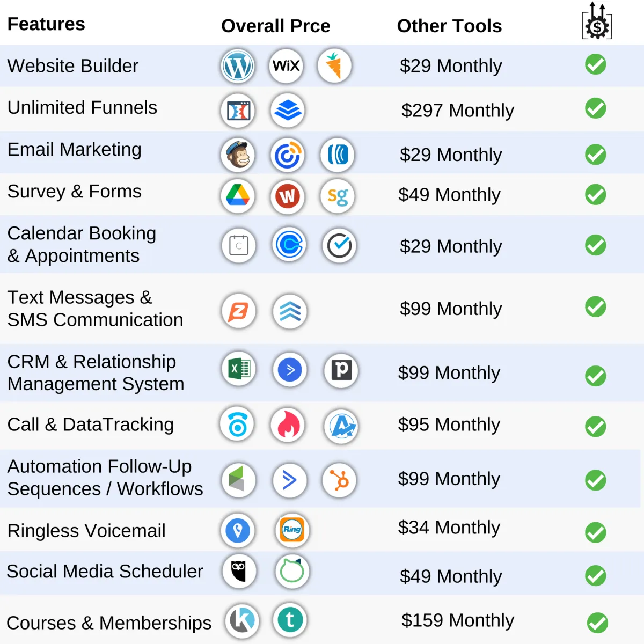
Task: Click the HubSpot orange sprocket icon
Action: pos(339,480)
